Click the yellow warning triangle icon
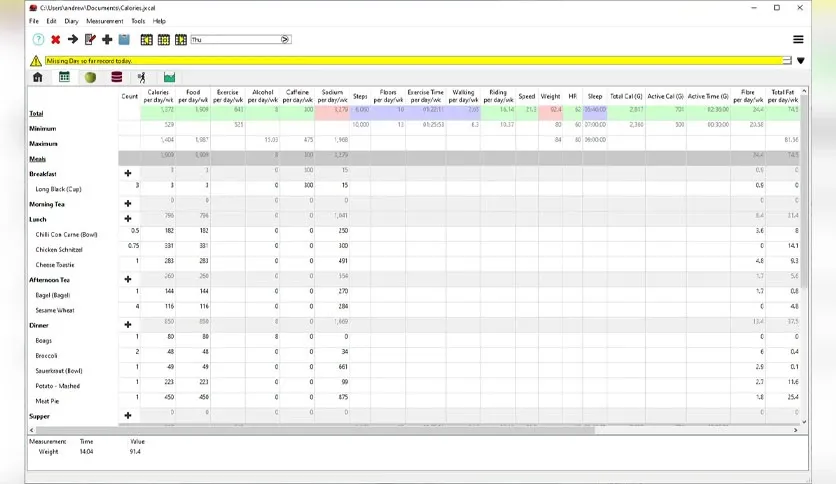The height and width of the screenshot is (484, 836). pyautogui.click(x=36, y=61)
